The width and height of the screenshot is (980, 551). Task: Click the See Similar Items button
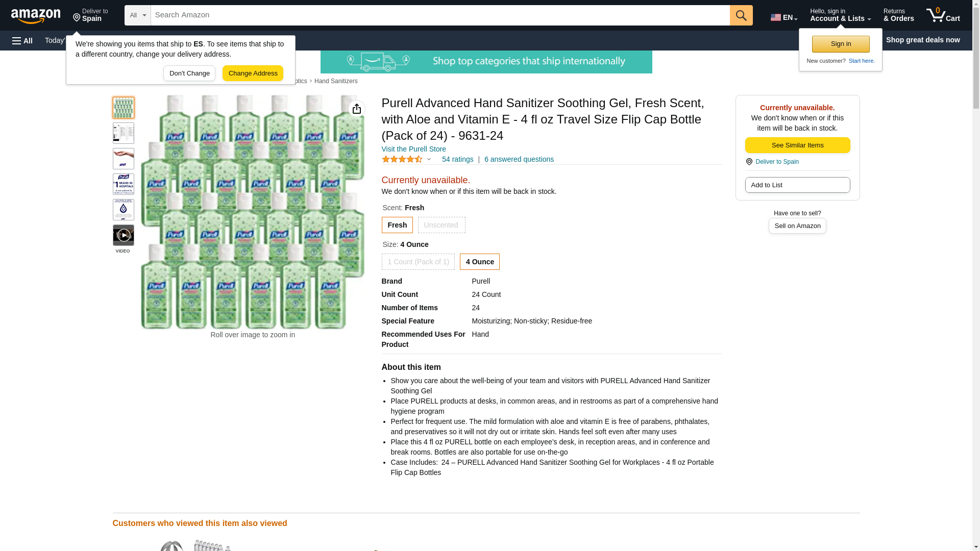tap(797, 145)
